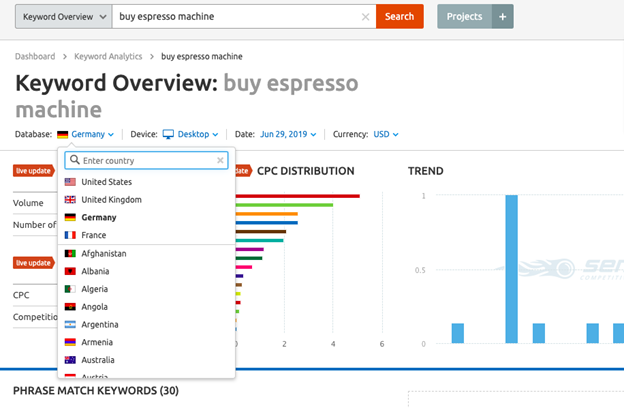This screenshot has width=624, height=408.
Task: Focus the Enter country search field
Action: click(146, 160)
